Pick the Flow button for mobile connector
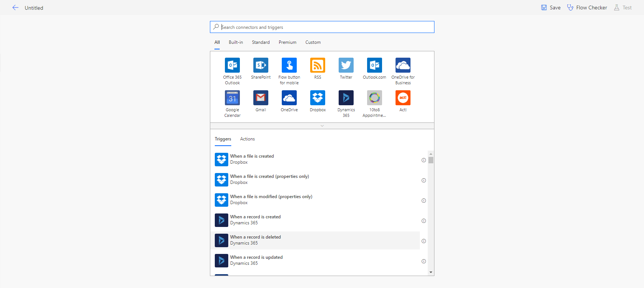The image size is (644, 288). click(289, 65)
